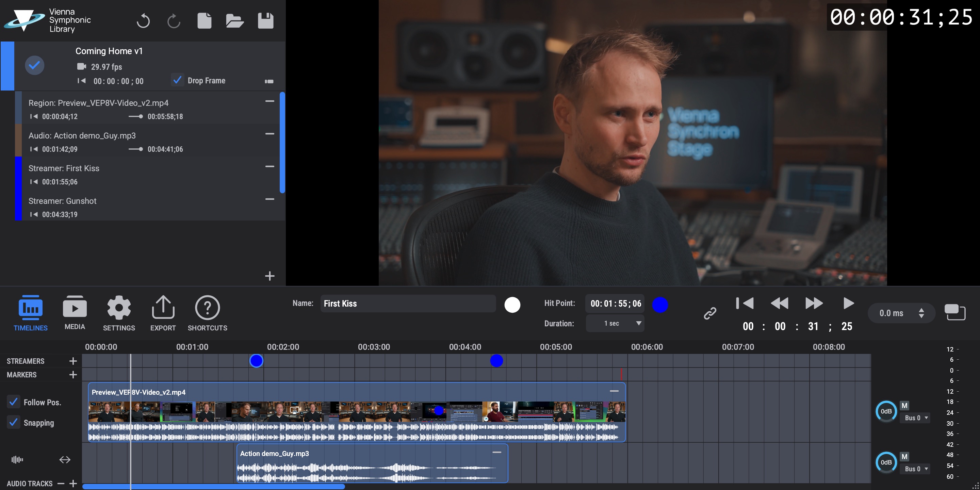The width and height of the screenshot is (980, 490).
Task: Open the Duration 1 sec dropdown
Action: click(x=615, y=323)
